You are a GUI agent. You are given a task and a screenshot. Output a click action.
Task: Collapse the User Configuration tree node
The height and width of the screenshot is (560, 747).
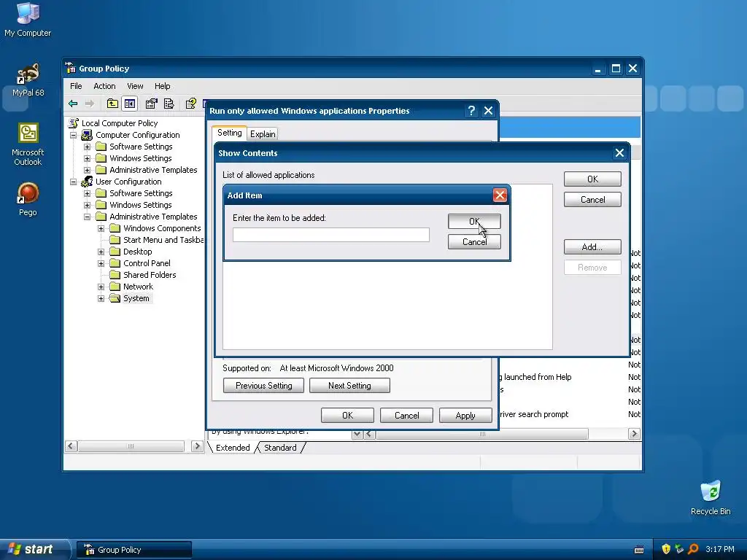click(x=74, y=182)
